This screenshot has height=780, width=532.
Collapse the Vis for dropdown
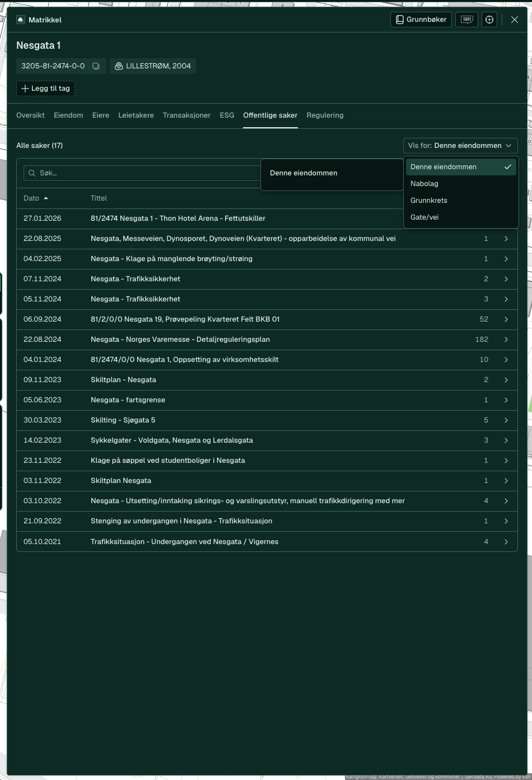(460, 146)
